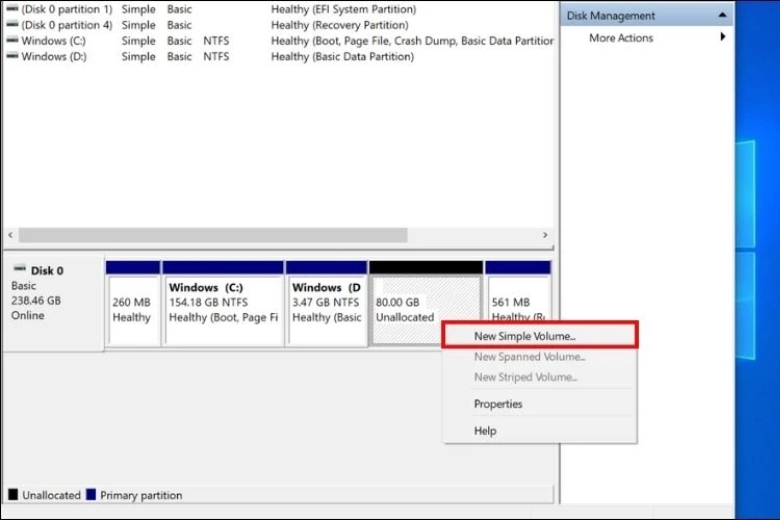Click the greyed New Striped Volume entry
Image resolution: width=780 pixels, height=520 pixels.
click(526, 377)
